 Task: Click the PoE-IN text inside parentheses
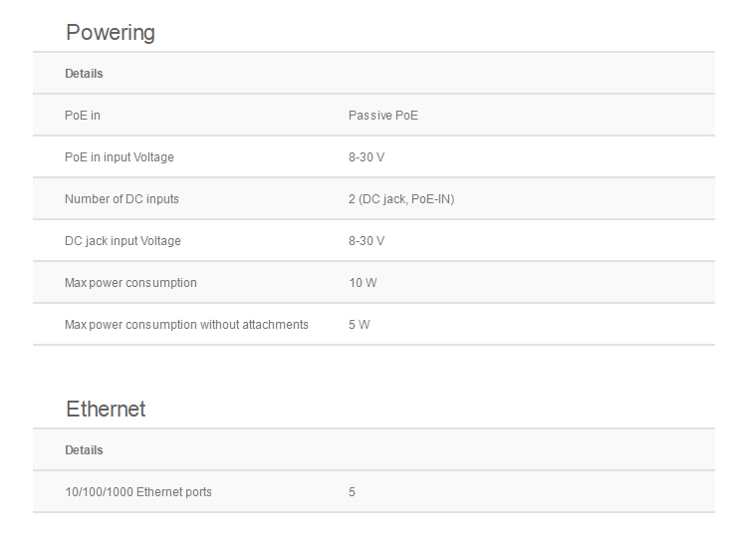431,199
